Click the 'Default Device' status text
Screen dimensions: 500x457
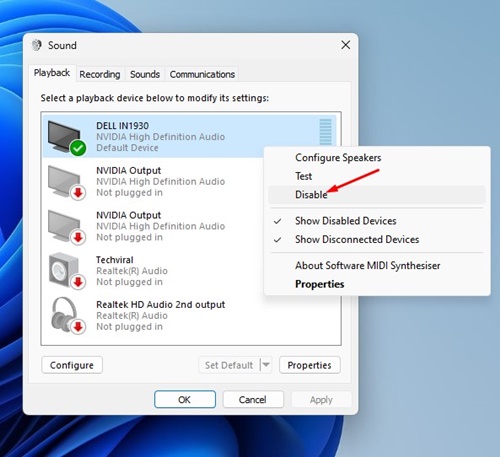pyautogui.click(x=127, y=148)
